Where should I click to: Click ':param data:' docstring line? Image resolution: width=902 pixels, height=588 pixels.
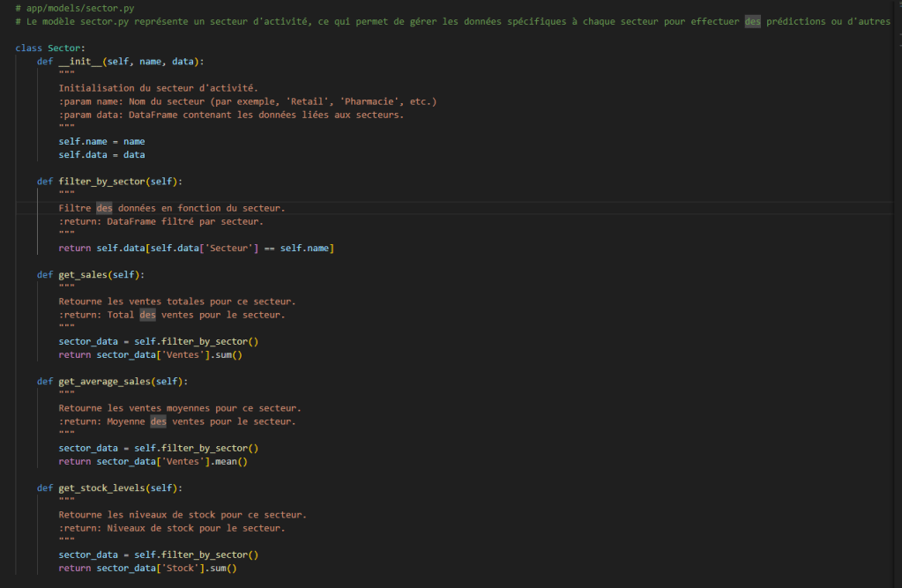coord(231,115)
